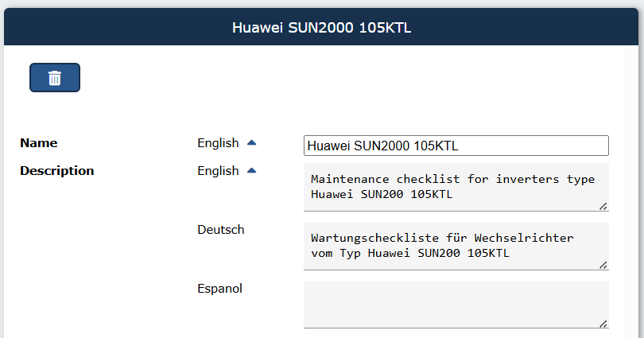The width and height of the screenshot is (644, 338).
Task: Click into the Deutsch description textarea
Action: tap(456, 246)
